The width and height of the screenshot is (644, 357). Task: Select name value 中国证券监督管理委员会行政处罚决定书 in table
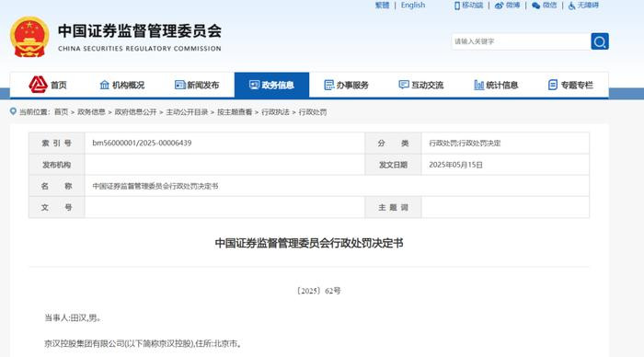click(x=155, y=186)
